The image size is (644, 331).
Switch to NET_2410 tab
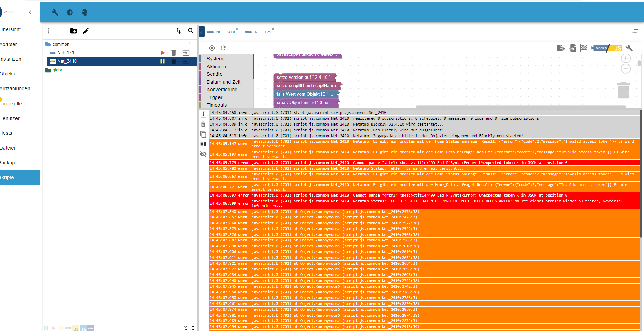225,32
